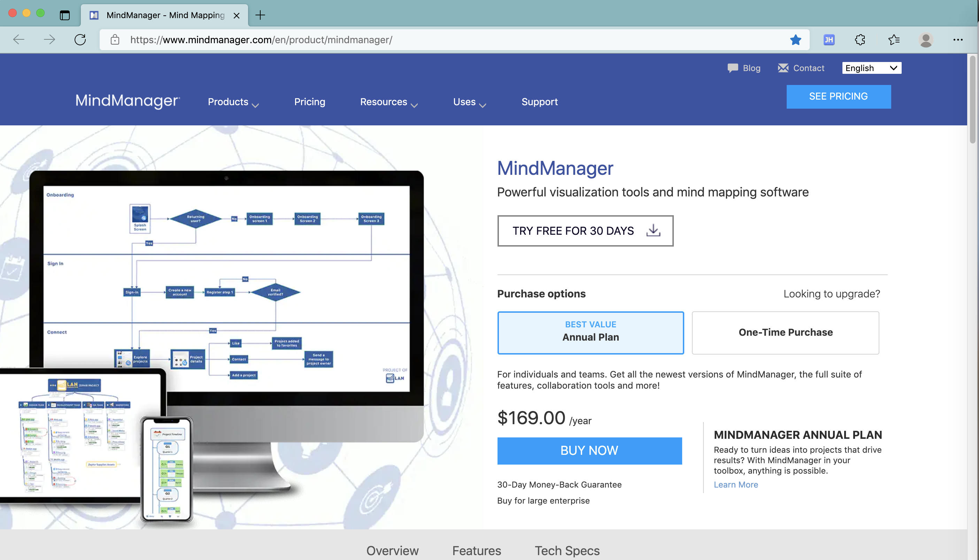Screen dimensions: 979x560
Task: Open the user profile avatar
Action: coord(926,40)
